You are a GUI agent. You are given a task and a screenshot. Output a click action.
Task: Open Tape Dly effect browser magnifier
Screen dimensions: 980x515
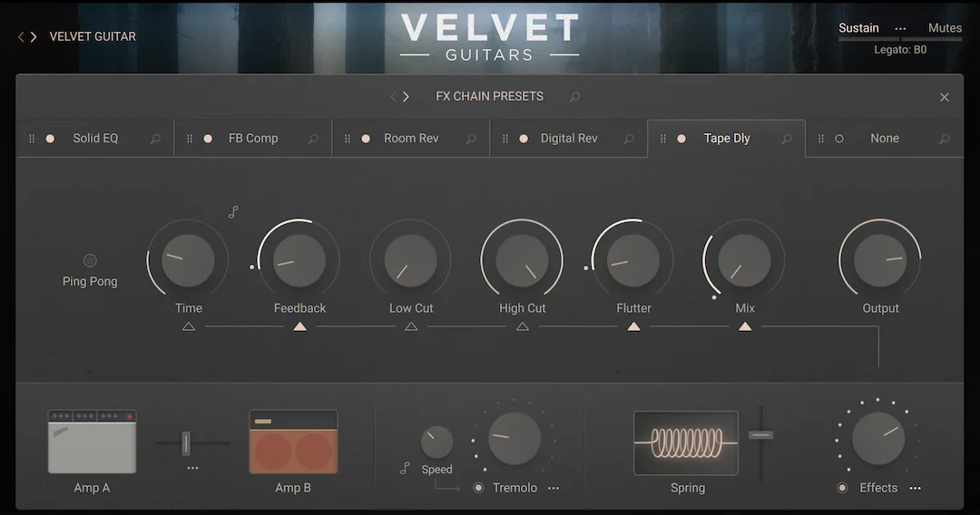pos(787,139)
